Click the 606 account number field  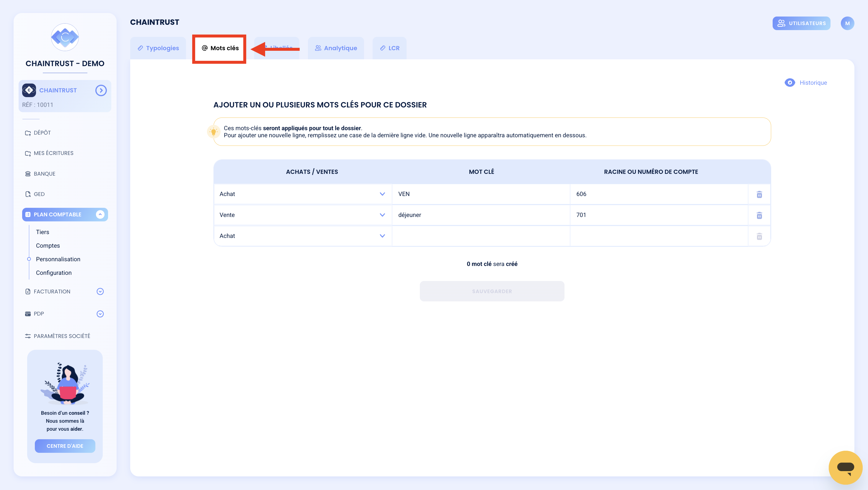[659, 194]
